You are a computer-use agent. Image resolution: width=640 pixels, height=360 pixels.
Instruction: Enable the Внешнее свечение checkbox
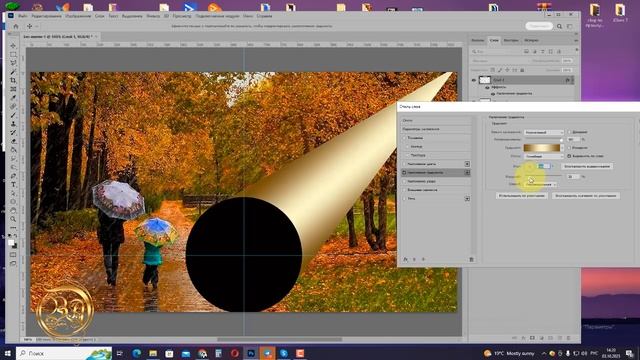(404, 190)
